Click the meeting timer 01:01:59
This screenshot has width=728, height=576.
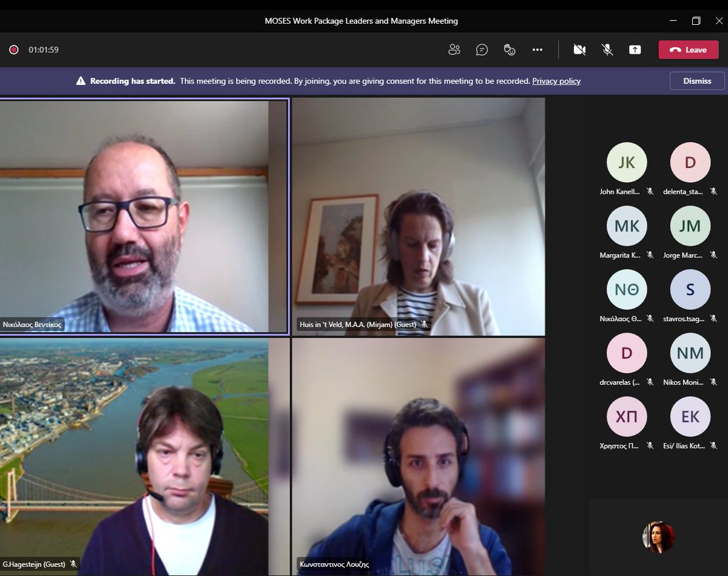(44, 50)
